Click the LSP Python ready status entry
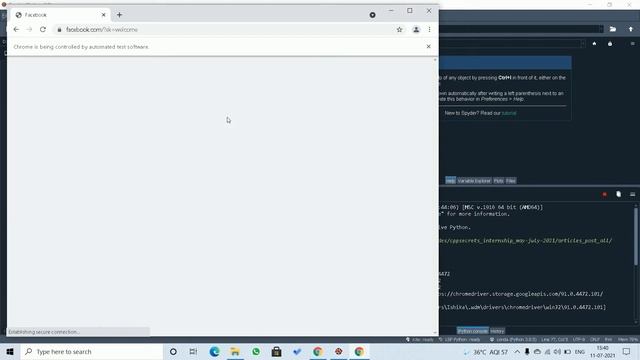This screenshot has width=640, height=360. 460,340
